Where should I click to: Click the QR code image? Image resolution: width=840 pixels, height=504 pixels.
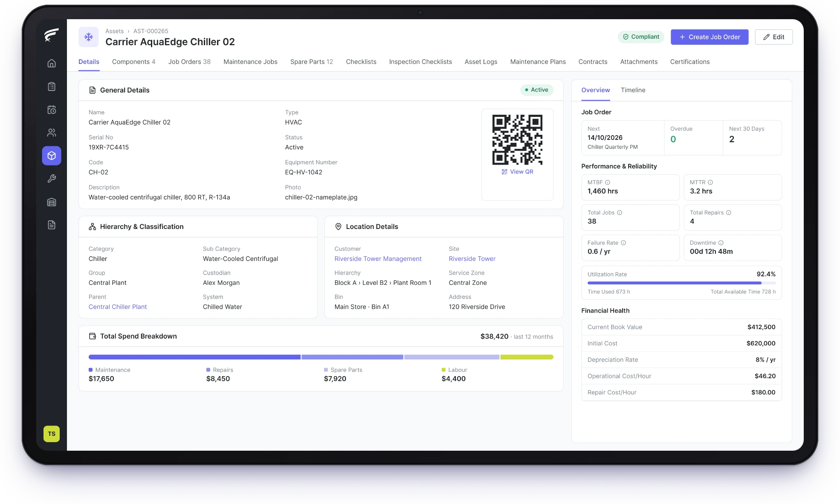517,140
